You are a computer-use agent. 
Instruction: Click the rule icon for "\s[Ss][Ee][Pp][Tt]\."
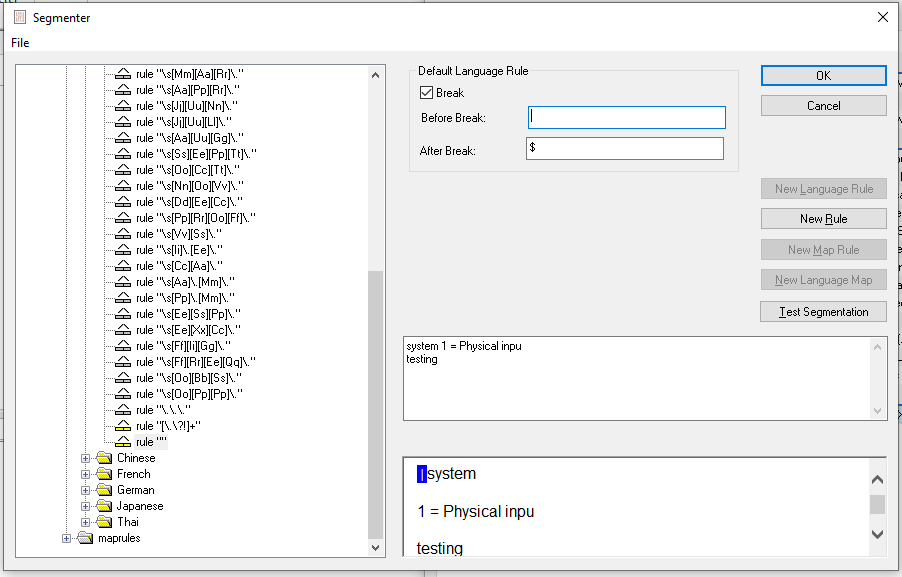pyautogui.click(x=122, y=154)
